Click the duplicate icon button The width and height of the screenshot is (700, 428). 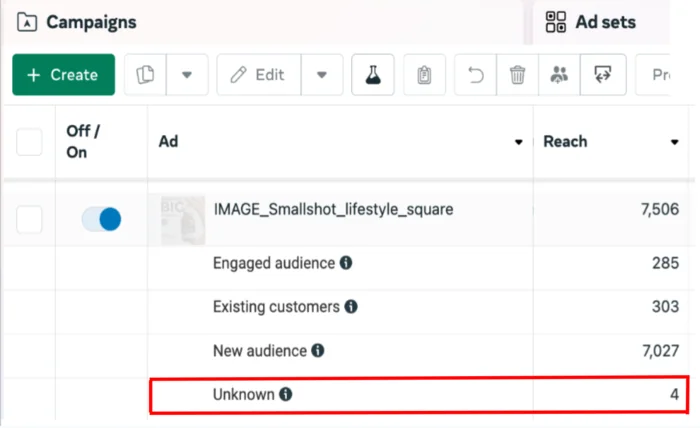[x=145, y=75]
